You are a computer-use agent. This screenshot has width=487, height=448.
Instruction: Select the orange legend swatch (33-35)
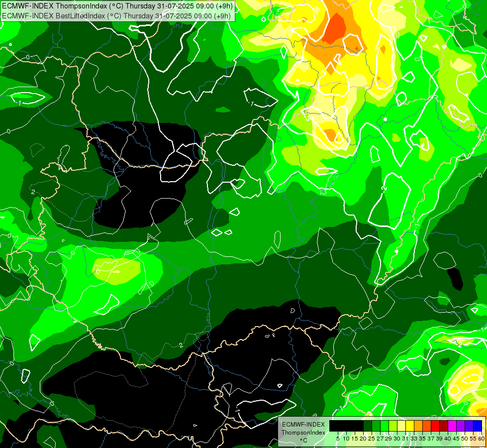click(418, 426)
